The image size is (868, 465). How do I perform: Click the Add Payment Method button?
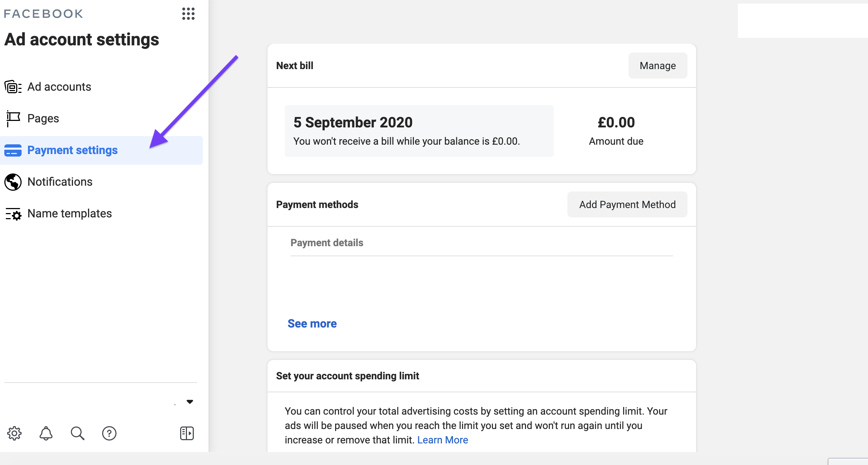point(627,204)
